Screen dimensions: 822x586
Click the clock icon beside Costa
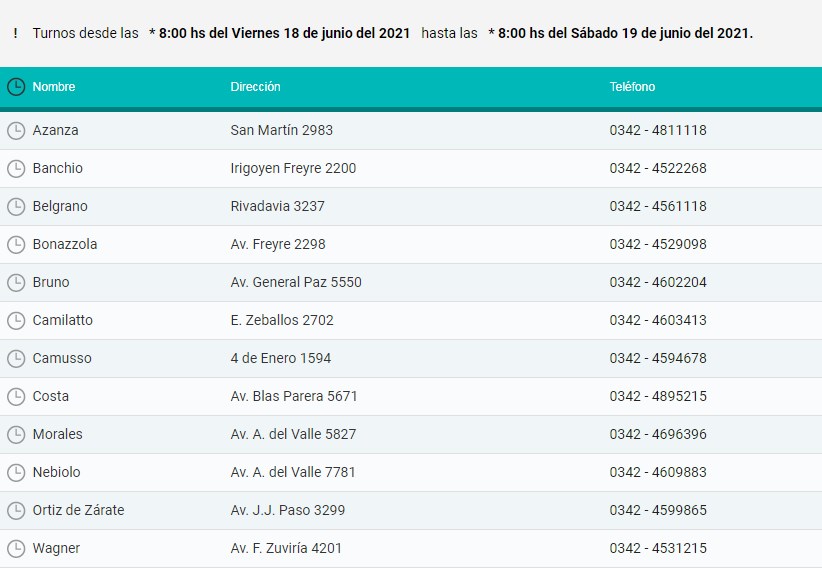(x=15, y=396)
